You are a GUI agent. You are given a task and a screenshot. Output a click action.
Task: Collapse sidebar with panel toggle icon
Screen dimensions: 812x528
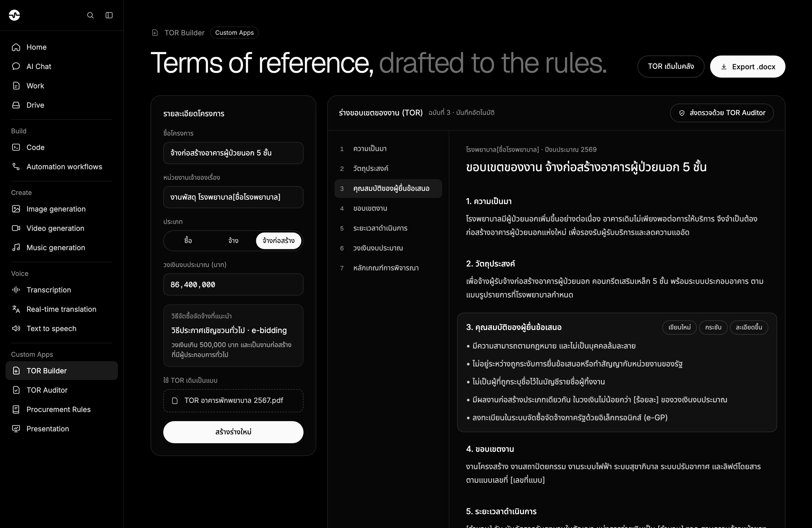109,15
